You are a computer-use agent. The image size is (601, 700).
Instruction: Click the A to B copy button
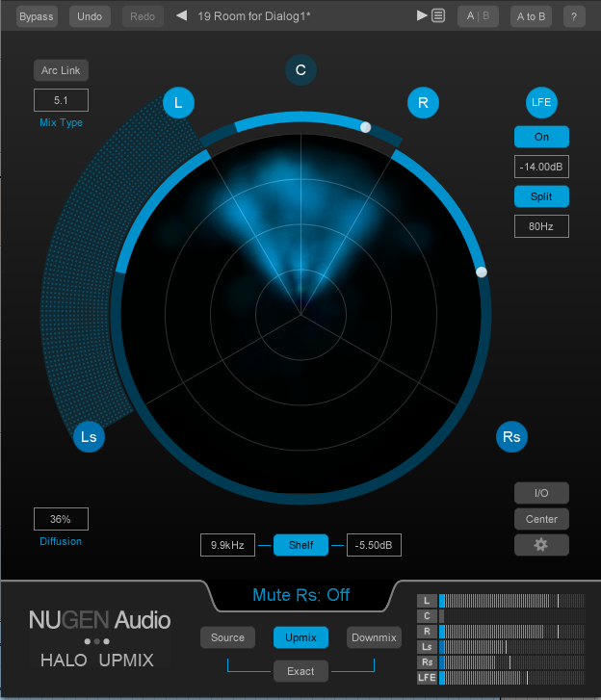(531, 16)
